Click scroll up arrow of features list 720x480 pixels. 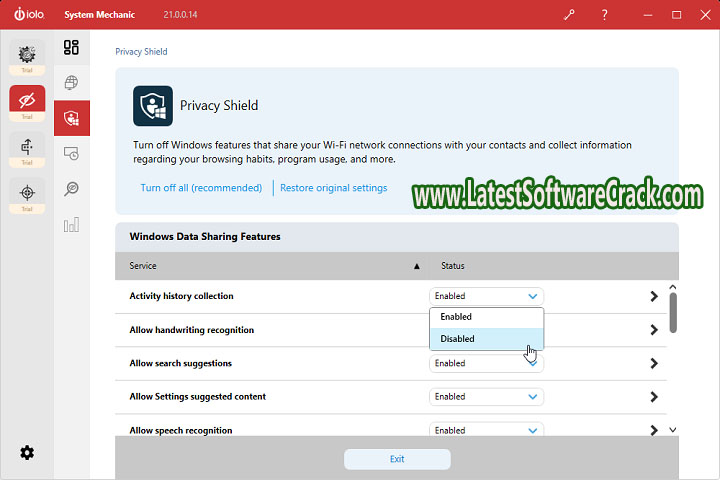[673, 287]
